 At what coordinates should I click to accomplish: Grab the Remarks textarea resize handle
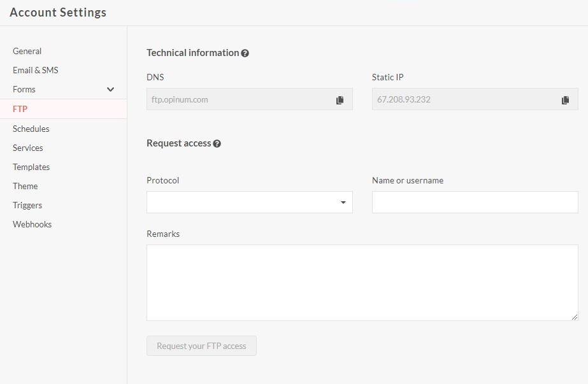(x=575, y=317)
